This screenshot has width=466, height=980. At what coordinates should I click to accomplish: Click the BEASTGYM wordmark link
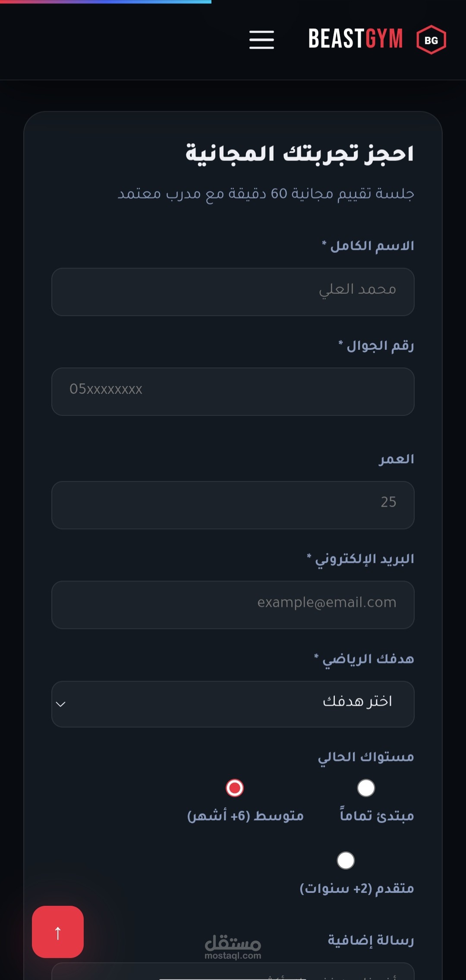click(356, 39)
